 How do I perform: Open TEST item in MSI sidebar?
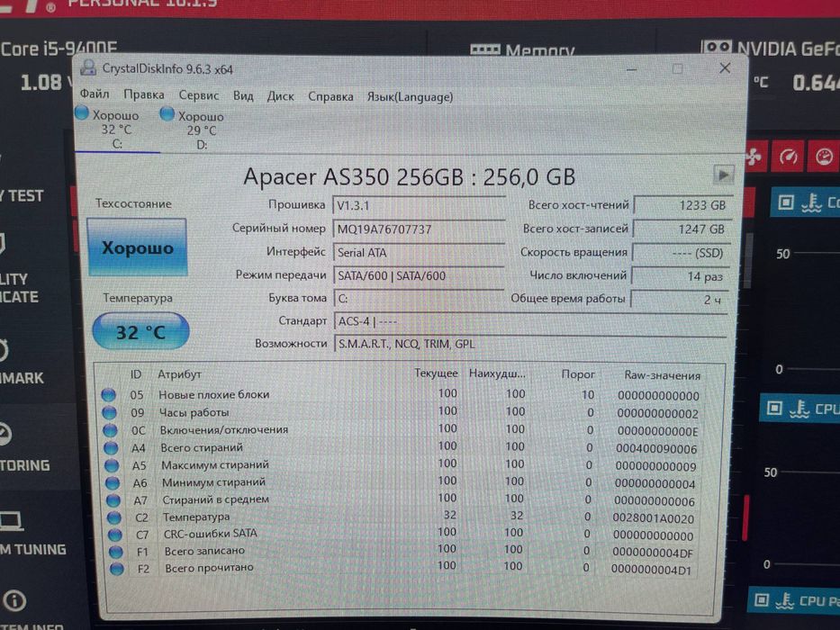23,196
